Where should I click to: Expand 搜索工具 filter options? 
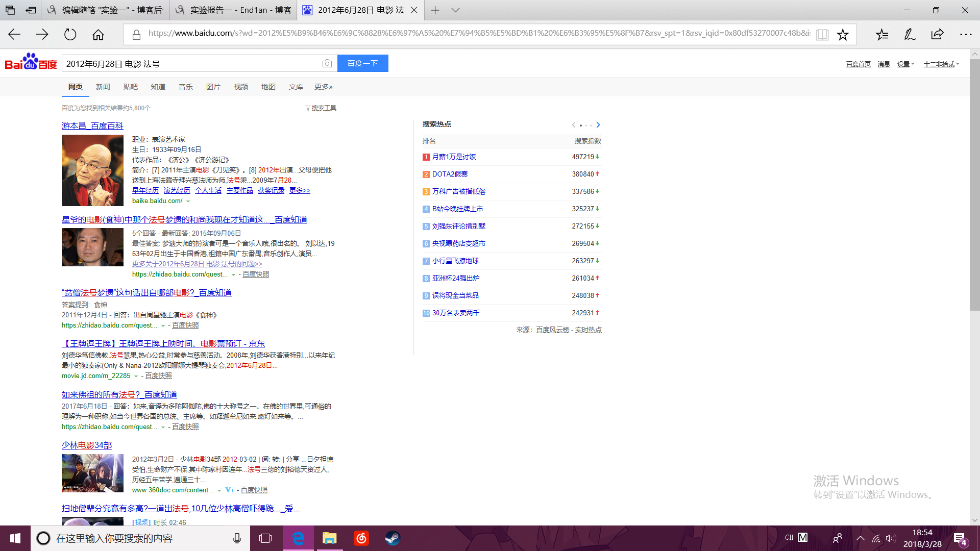pyautogui.click(x=321, y=108)
